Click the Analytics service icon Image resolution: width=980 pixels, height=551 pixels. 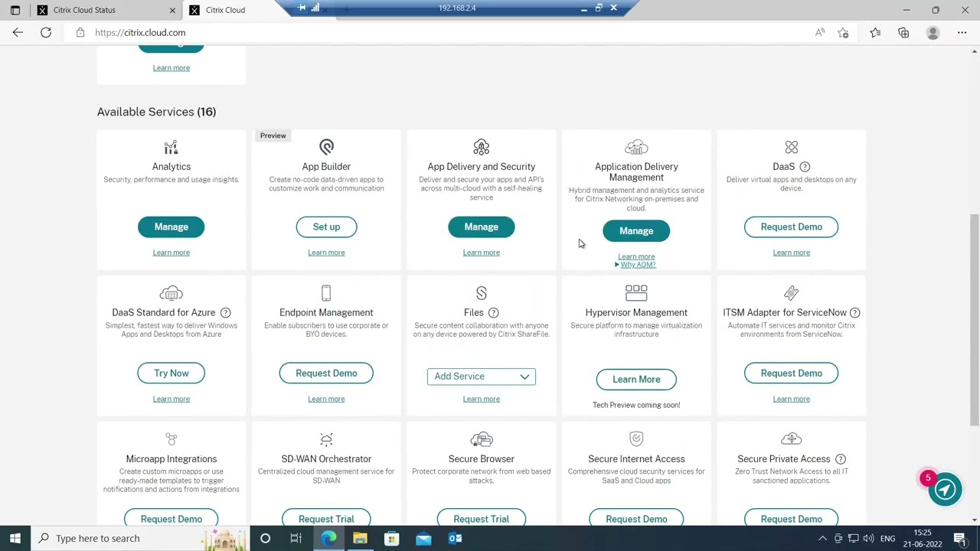click(171, 147)
